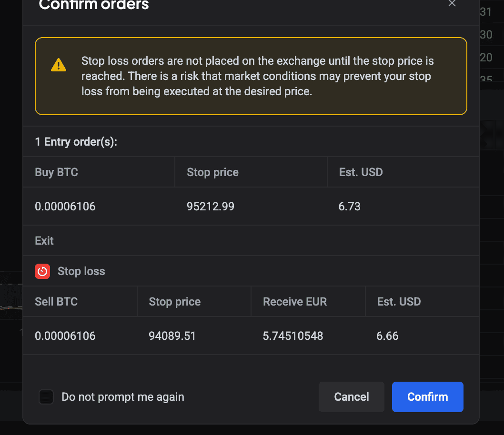The image size is (504, 435).
Task: Enable the Do not prompt me again checkbox
Action: (46, 396)
